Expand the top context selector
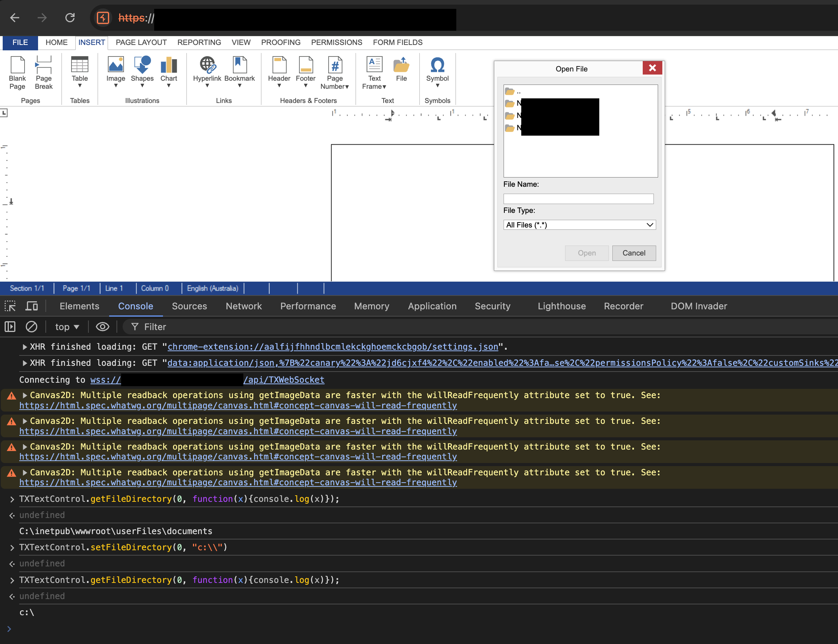 (67, 327)
